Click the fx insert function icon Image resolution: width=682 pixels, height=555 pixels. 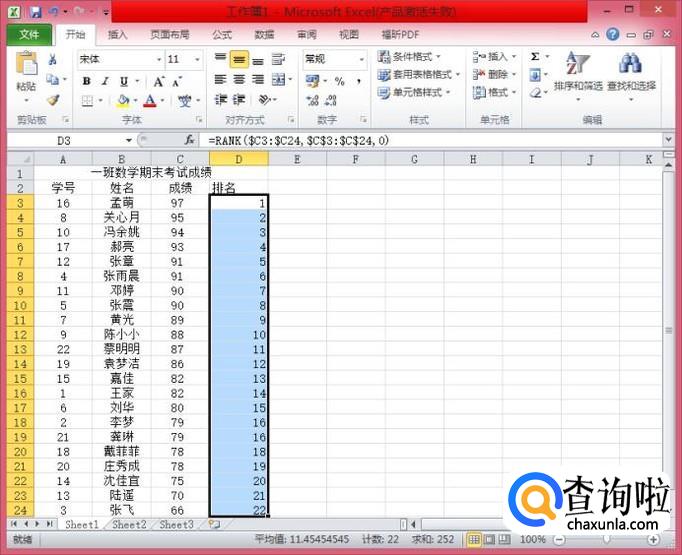(x=190, y=140)
